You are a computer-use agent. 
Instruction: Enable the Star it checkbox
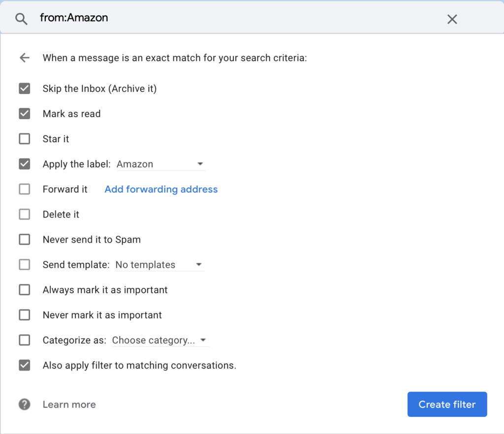pos(25,139)
